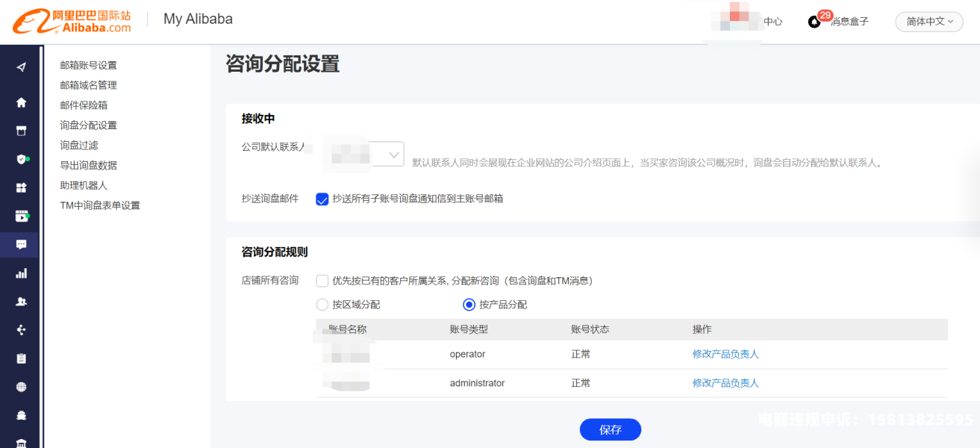
Task: Toggle 抄送所有子账号询盘通知信 checkbox
Action: coord(322,199)
